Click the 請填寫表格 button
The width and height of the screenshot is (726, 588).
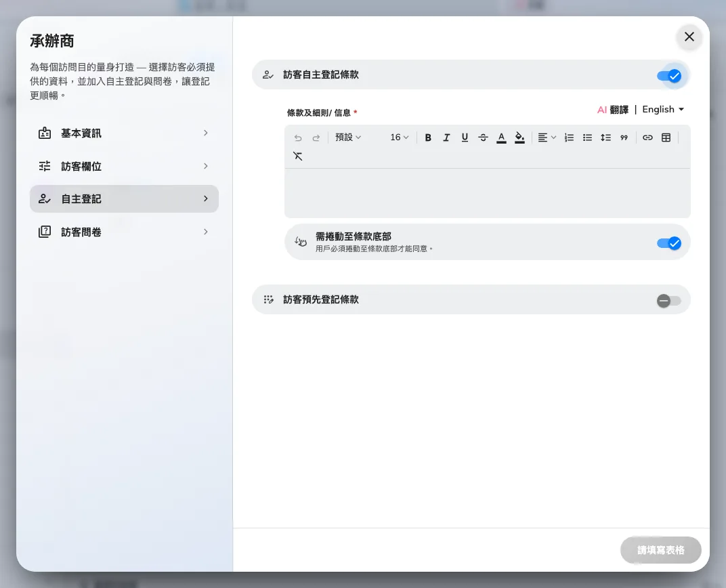point(661,550)
